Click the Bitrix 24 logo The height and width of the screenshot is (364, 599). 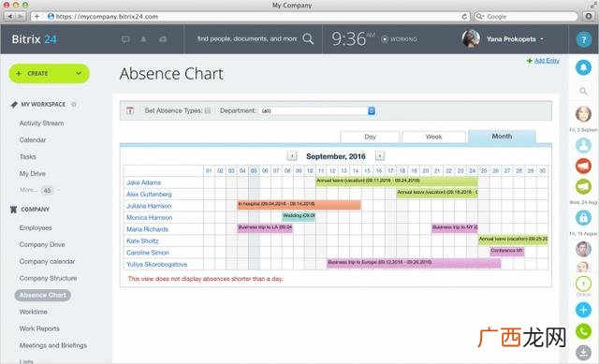tap(34, 39)
